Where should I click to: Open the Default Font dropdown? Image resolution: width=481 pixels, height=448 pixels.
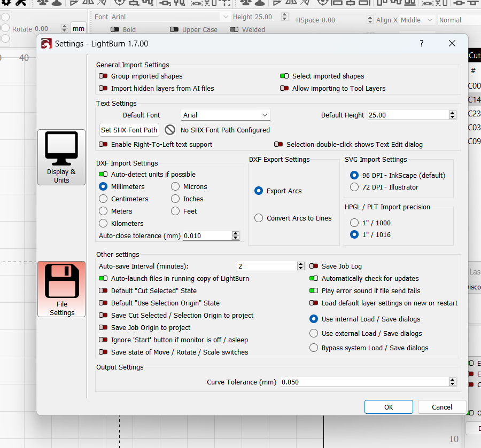pyautogui.click(x=226, y=115)
